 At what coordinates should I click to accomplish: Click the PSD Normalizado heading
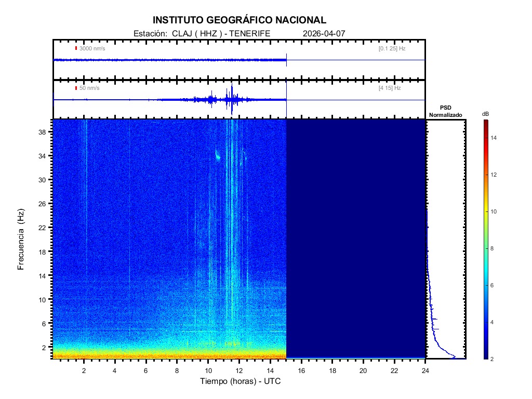pyautogui.click(x=445, y=111)
